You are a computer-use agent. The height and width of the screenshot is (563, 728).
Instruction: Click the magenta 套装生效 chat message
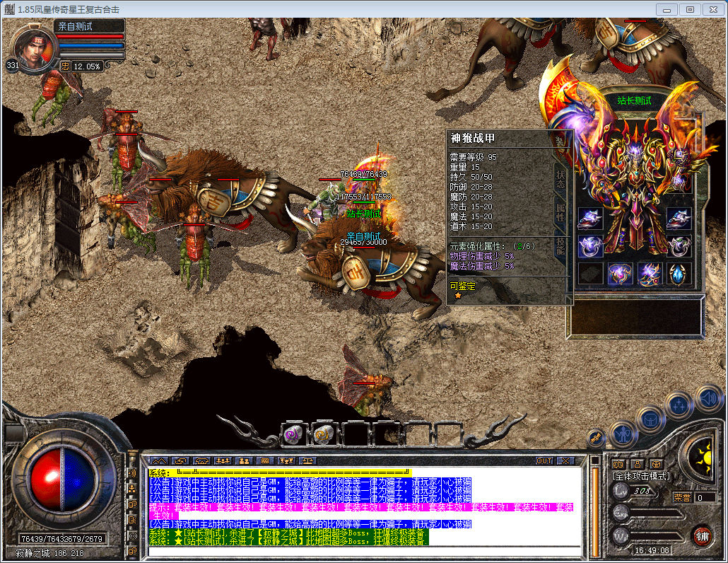[360, 511]
